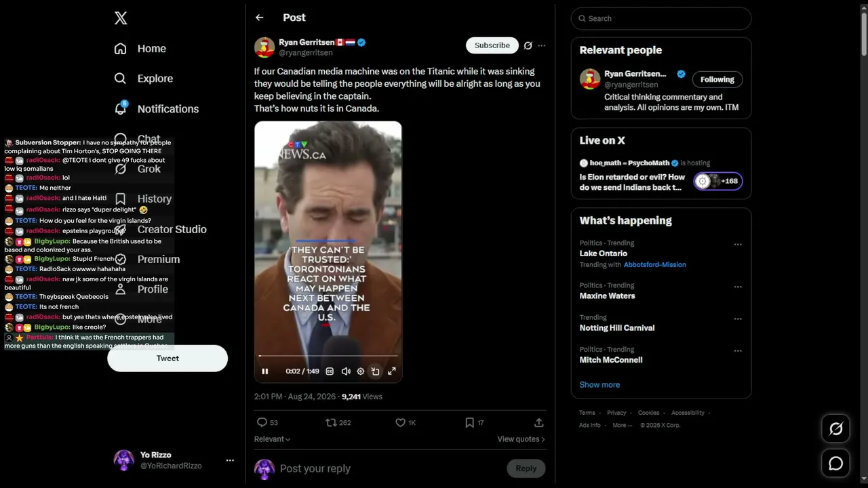Expand the Relevant reply sort dropdown
Viewport: 868px width, 488px height.
click(x=272, y=439)
